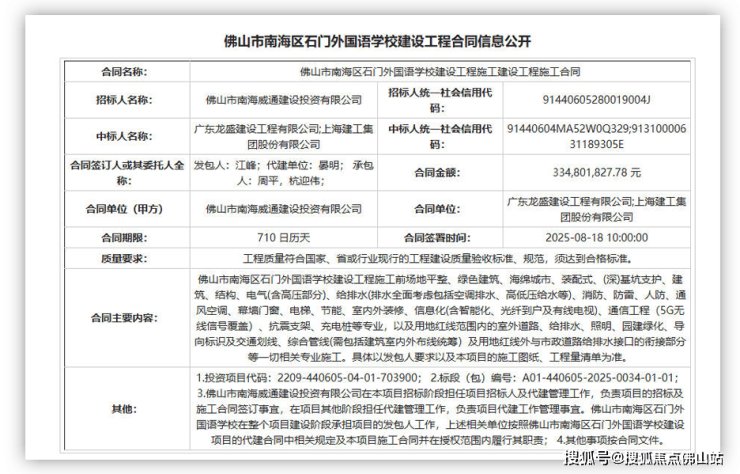The width and height of the screenshot is (740, 474).
Task: Click the 招标人统一社会信用代码 label
Action: pyautogui.click(x=439, y=100)
